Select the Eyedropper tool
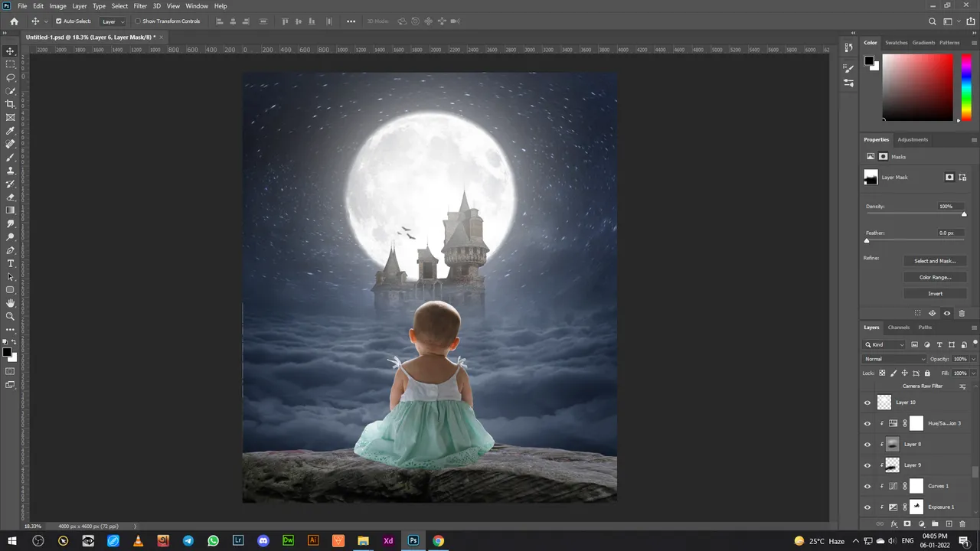 [x=11, y=131]
